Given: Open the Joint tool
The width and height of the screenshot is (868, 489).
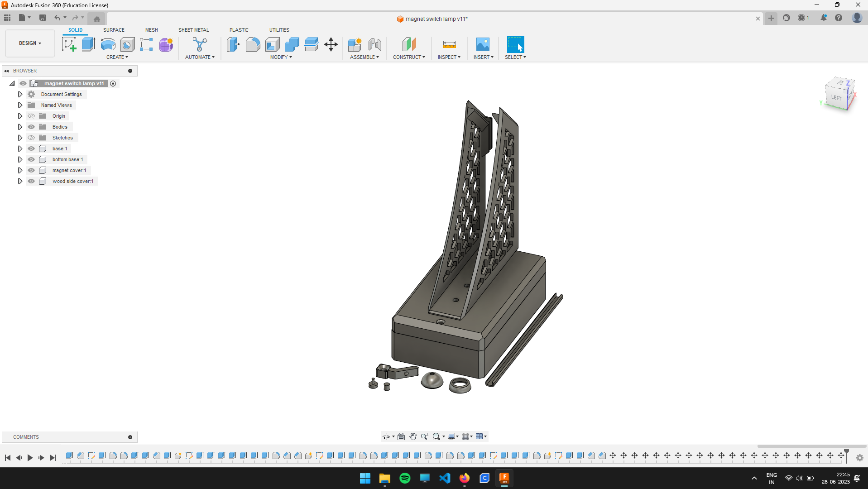Looking at the screenshot, I should [x=374, y=44].
